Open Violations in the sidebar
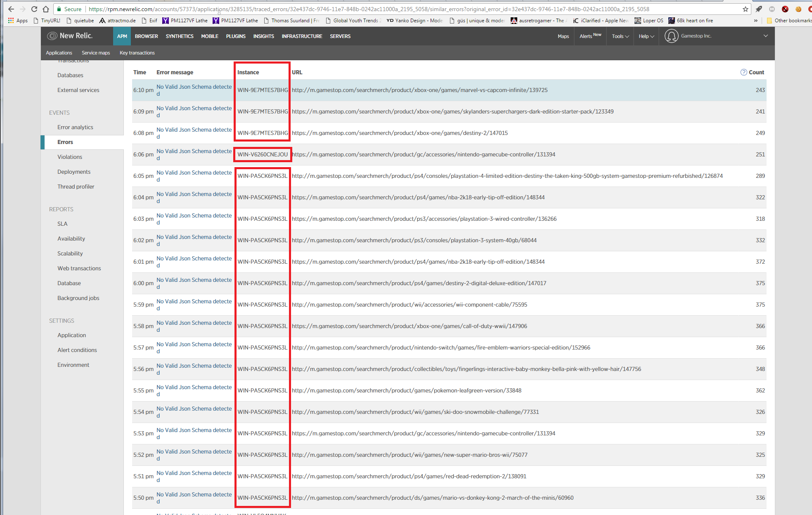This screenshot has width=812, height=515. pyautogui.click(x=70, y=157)
